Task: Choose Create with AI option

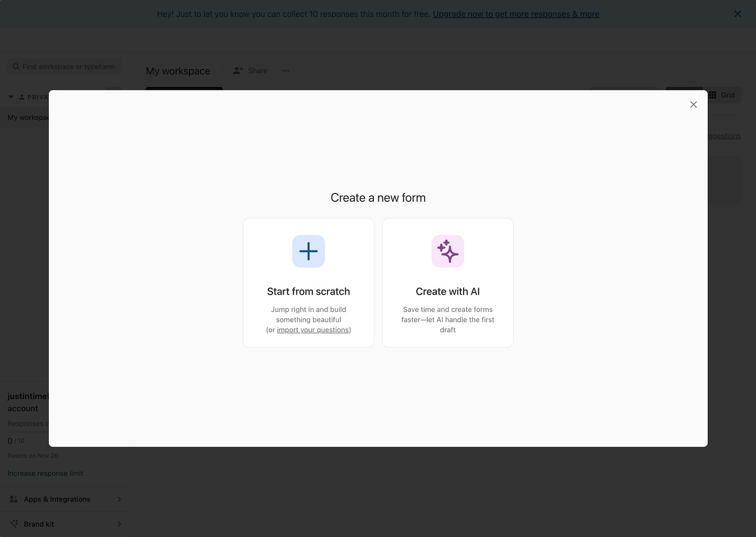Action: [x=448, y=283]
